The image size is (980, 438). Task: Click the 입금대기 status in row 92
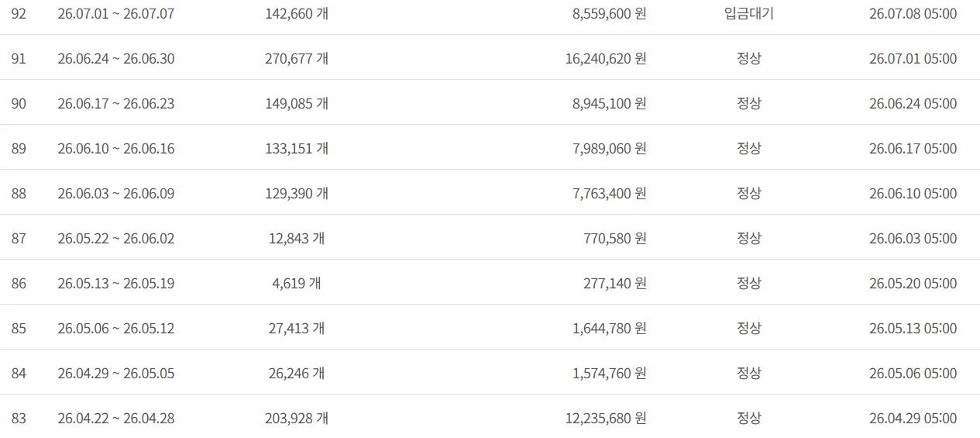[x=748, y=13]
